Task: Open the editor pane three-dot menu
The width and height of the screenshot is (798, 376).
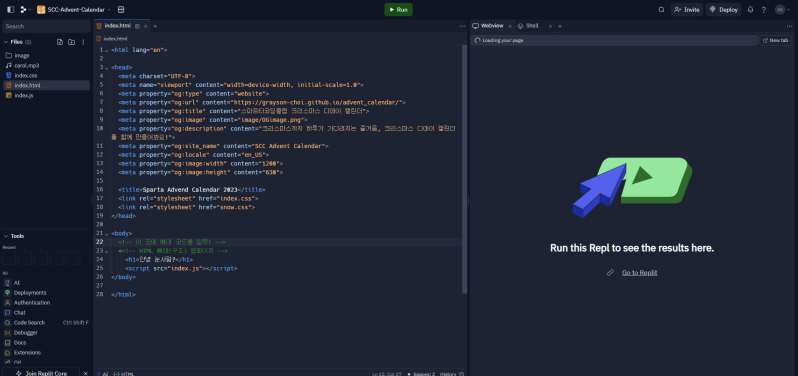Action: point(462,26)
